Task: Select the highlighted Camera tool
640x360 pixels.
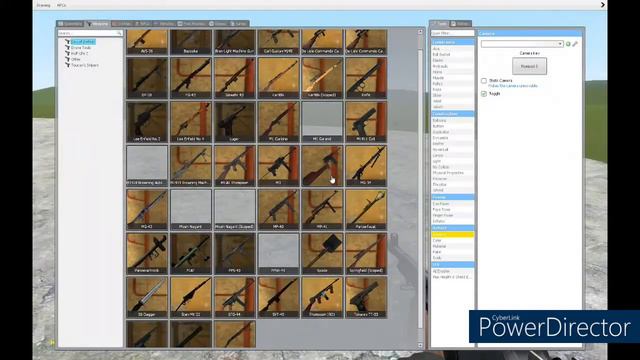Action: click(453, 235)
